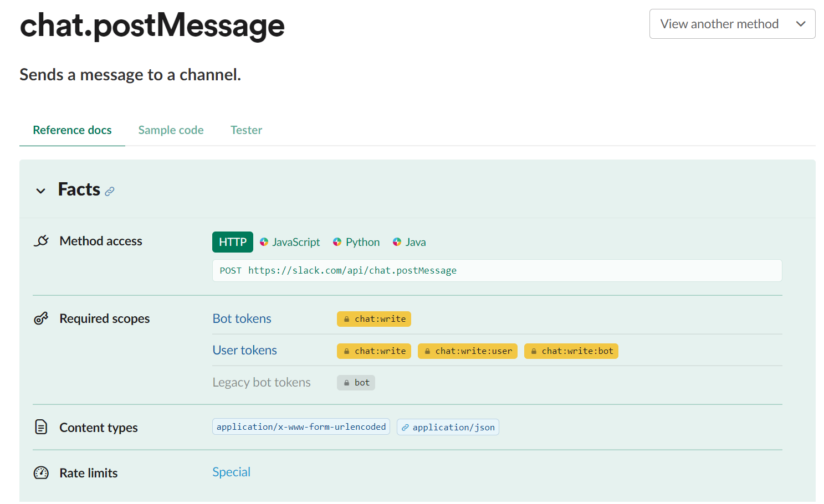The image size is (824, 504).
Task: Open the Tester tab
Action: (x=246, y=130)
